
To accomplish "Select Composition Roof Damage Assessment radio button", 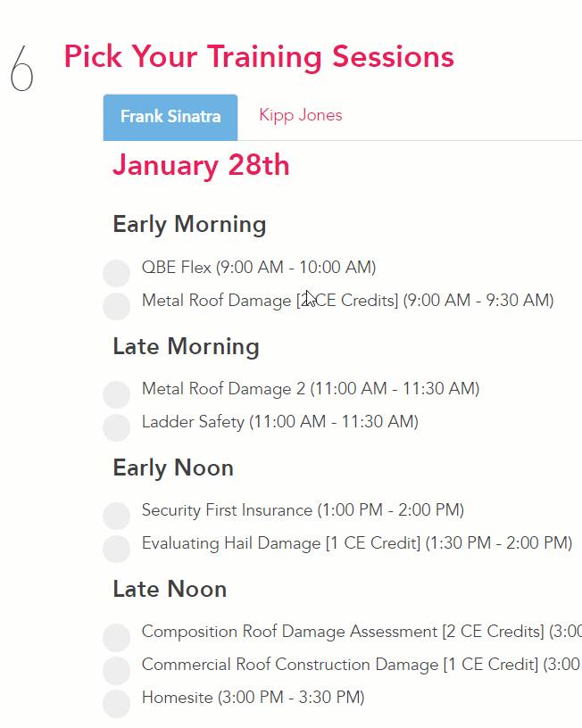I will pyautogui.click(x=117, y=638).
